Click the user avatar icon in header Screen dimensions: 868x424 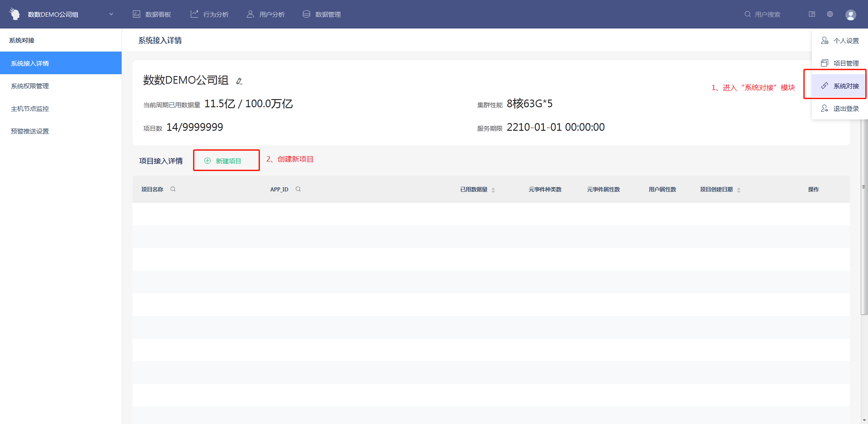coord(850,14)
